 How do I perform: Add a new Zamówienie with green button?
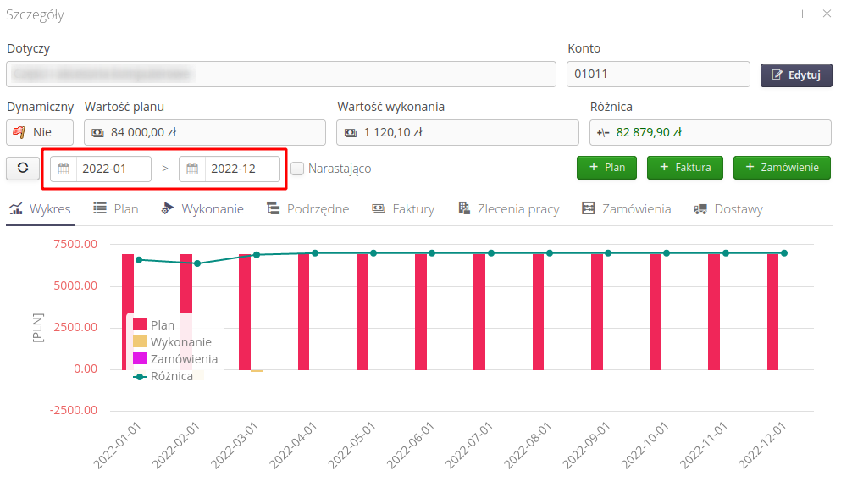click(782, 168)
